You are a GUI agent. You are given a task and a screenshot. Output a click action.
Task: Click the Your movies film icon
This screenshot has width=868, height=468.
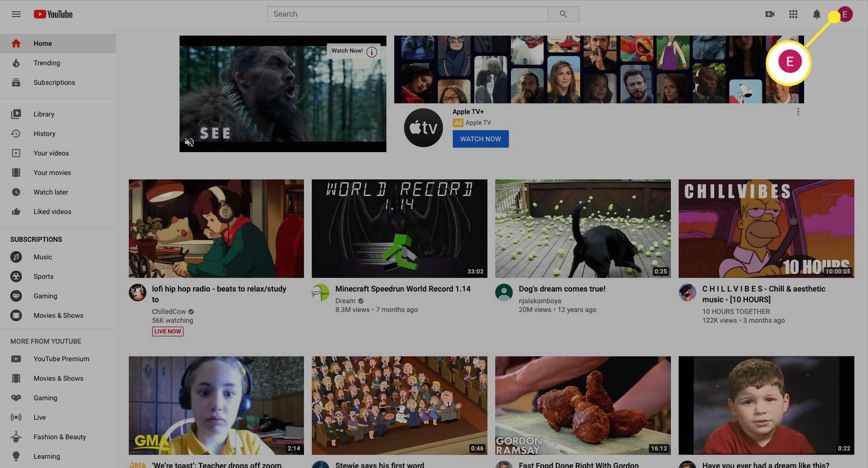[16, 173]
